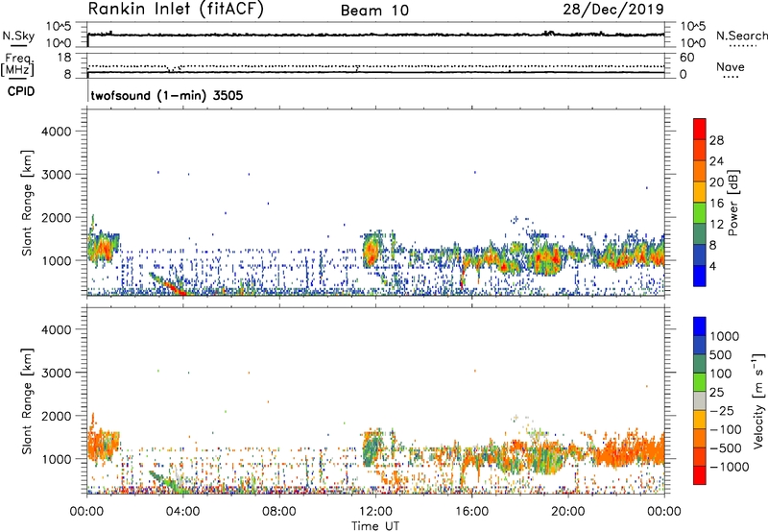Click the strong red echo near 12:00 in power panel
Image resolution: width=768 pixels, height=532 pixels.
click(370, 252)
